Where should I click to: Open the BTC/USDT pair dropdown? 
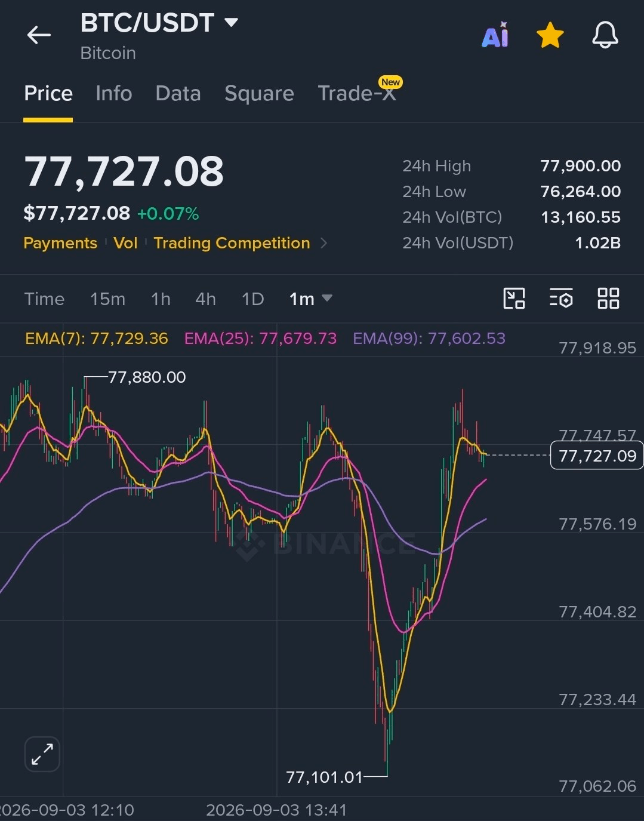pos(231,23)
